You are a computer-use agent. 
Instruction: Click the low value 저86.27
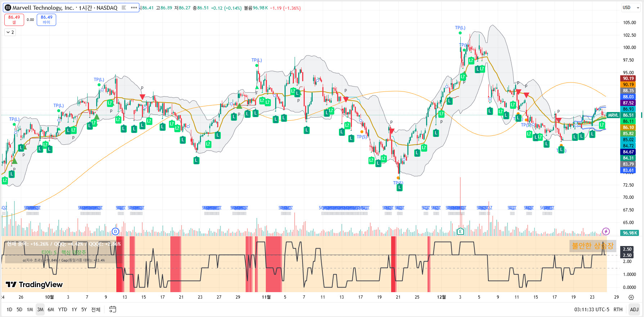click(182, 8)
